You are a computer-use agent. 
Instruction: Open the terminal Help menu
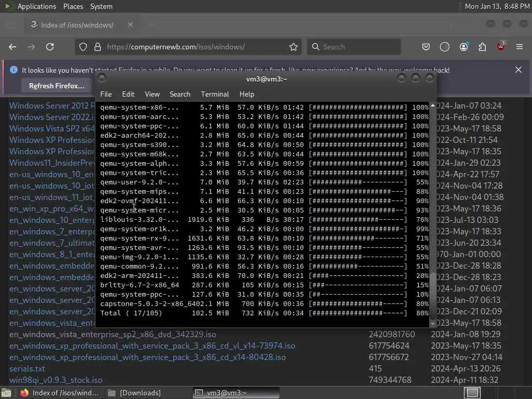[247, 95]
